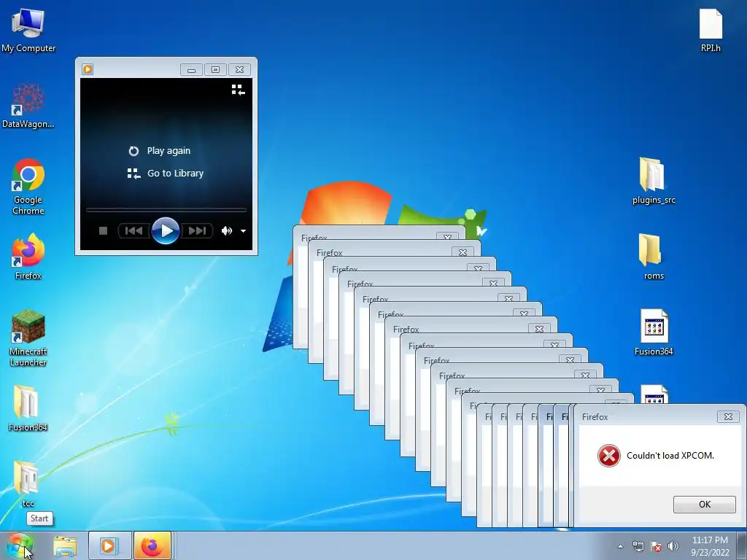
Task: Close the front Firefox error dialog
Action: (x=728, y=416)
